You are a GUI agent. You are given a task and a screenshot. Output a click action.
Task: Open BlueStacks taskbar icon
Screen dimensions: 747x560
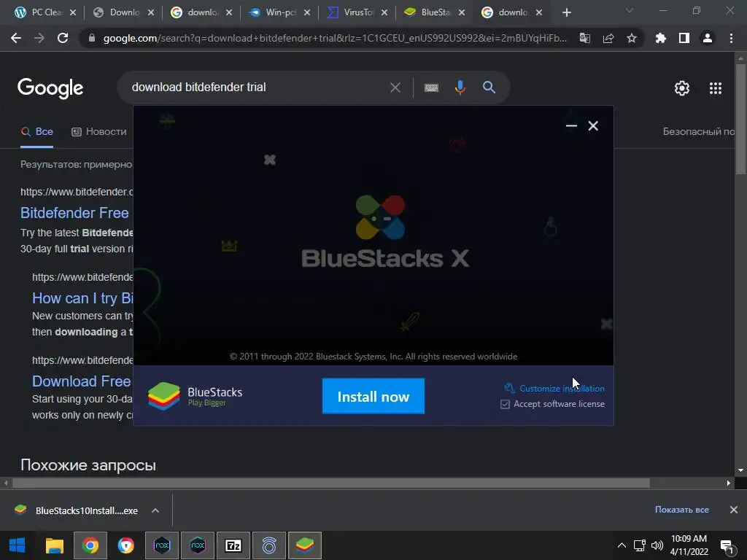(305, 545)
